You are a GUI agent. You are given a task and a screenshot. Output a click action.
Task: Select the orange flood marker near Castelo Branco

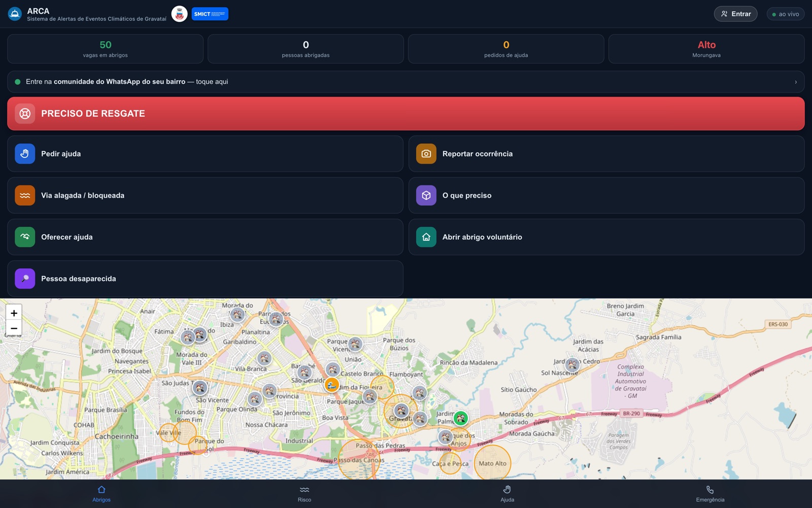tap(331, 385)
